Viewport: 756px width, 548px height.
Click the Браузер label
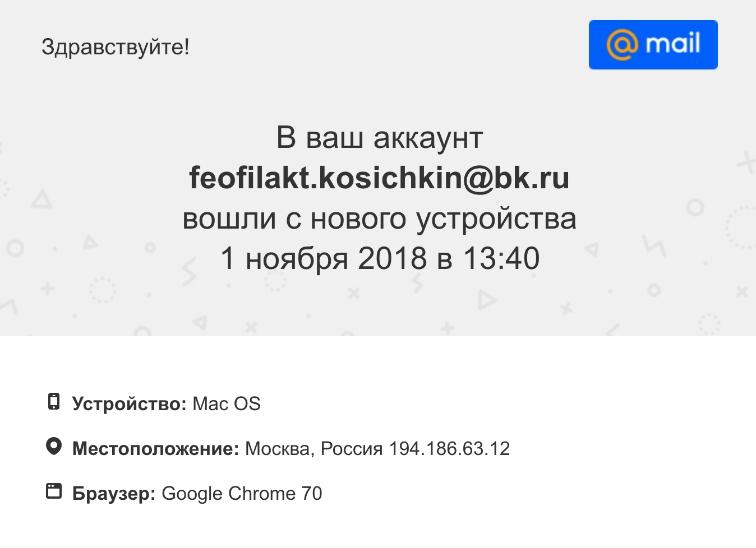(114, 494)
